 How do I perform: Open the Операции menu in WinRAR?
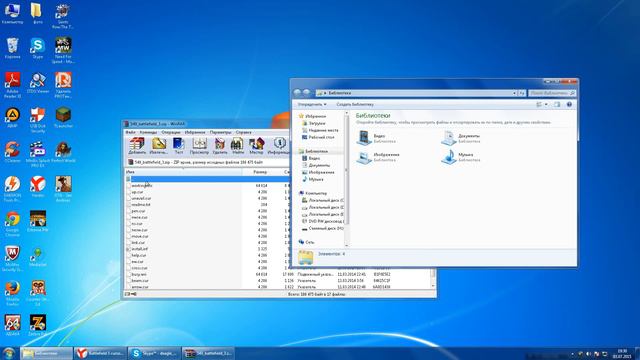pyautogui.click(x=171, y=132)
